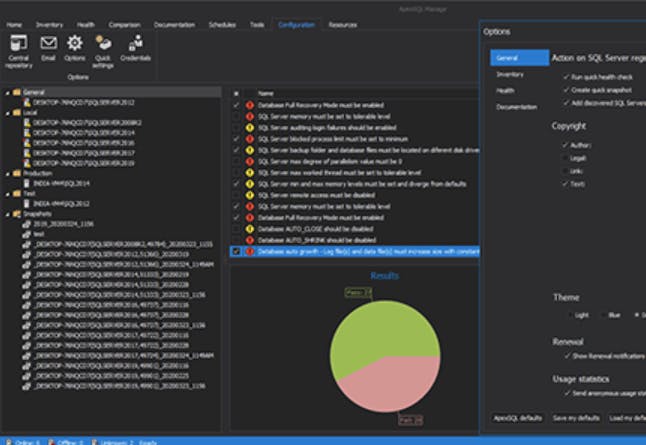Click the Credentials icon
Image resolution: width=646 pixels, height=445 pixels.
pyautogui.click(x=136, y=43)
